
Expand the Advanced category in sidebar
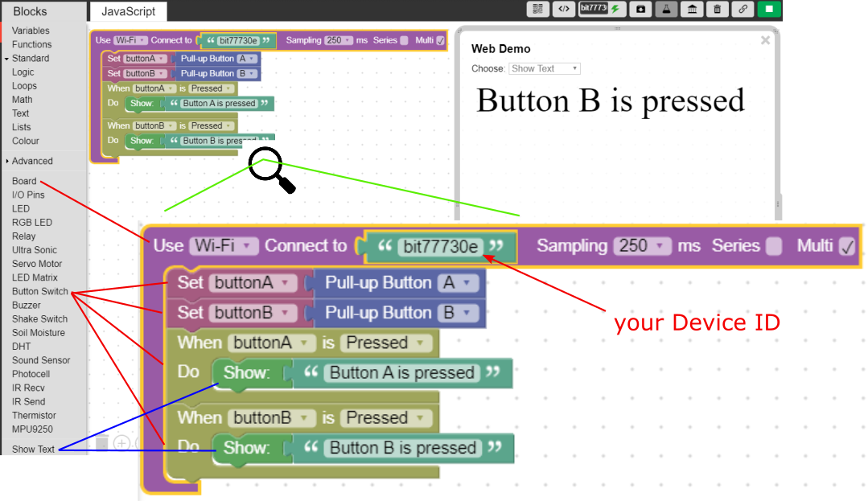pos(32,161)
